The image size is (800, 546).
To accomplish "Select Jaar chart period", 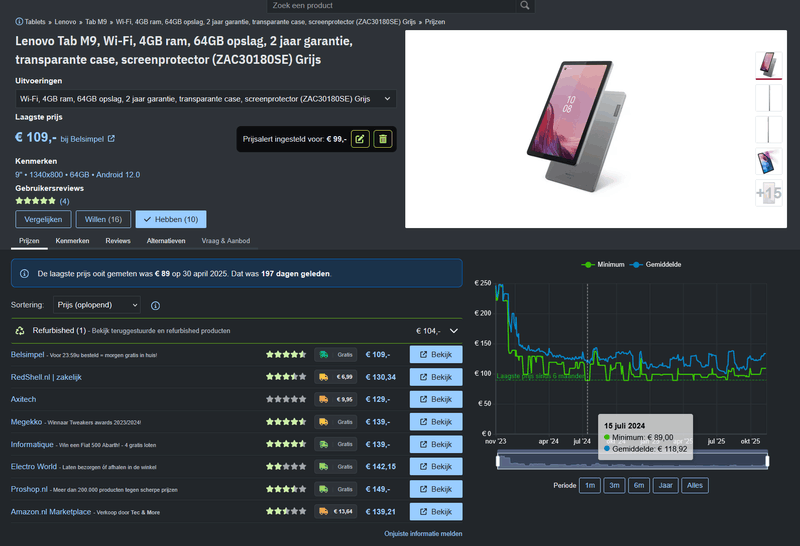I will [665, 485].
